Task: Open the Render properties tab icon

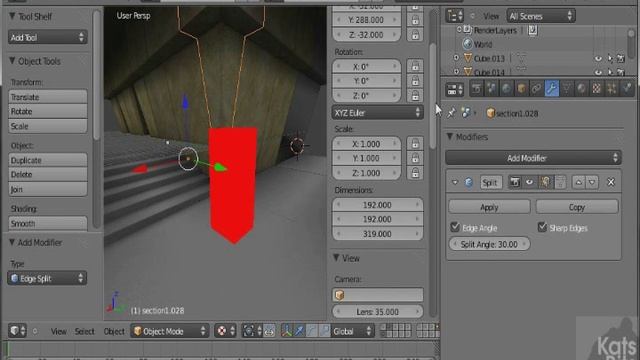Action: pyautogui.click(x=476, y=89)
